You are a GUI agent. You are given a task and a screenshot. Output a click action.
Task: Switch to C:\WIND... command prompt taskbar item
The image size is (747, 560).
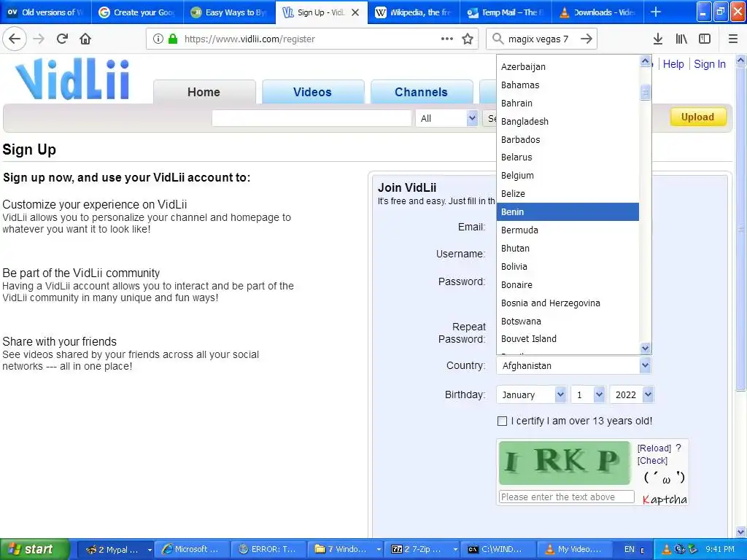(x=498, y=549)
